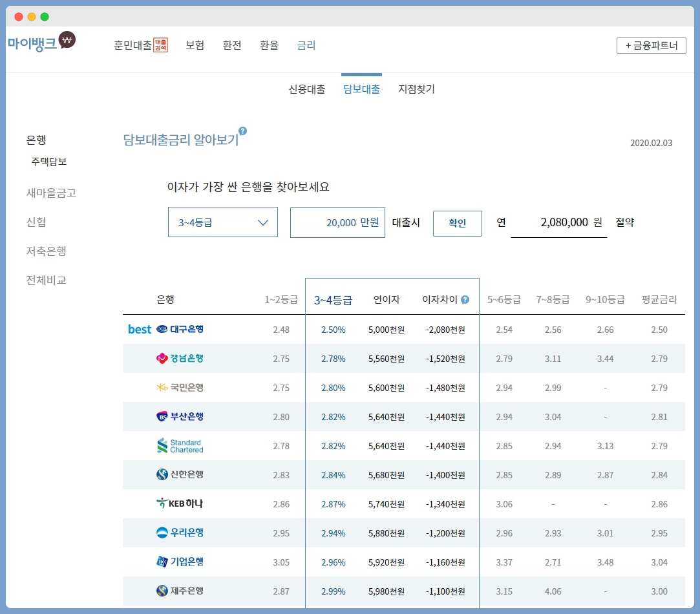Click the 3~4등급 column header
This screenshot has height=614, width=700.
pyautogui.click(x=333, y=300)
